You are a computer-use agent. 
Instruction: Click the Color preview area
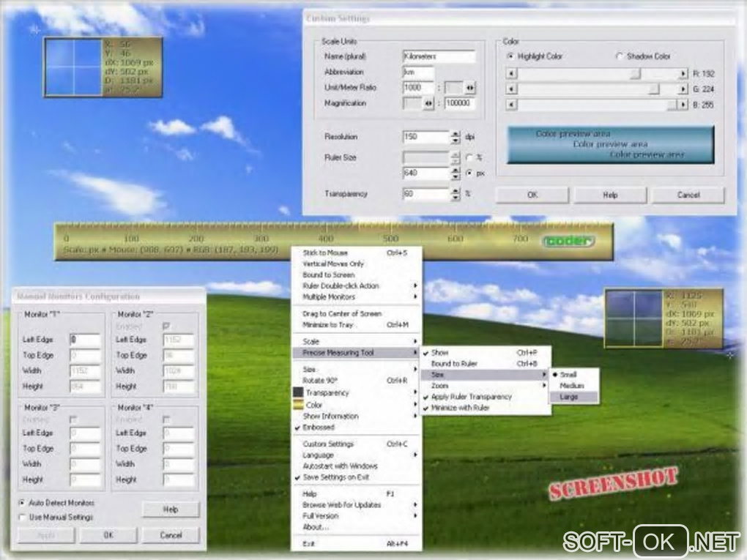610,145
